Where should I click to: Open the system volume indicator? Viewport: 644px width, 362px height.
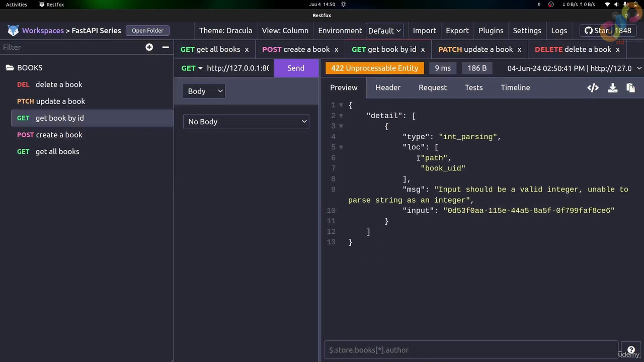pyautogui.click(x=616, y=5)
